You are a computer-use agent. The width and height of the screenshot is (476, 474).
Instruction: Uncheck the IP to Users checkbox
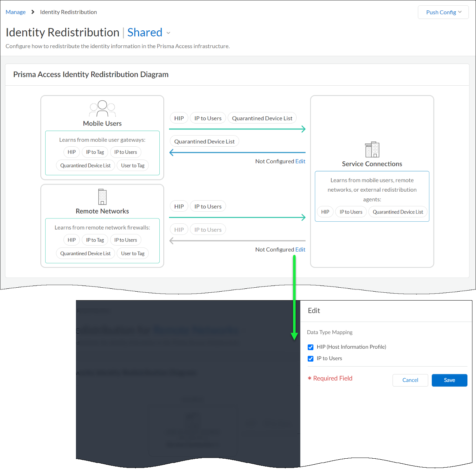(x=311, y=359)
